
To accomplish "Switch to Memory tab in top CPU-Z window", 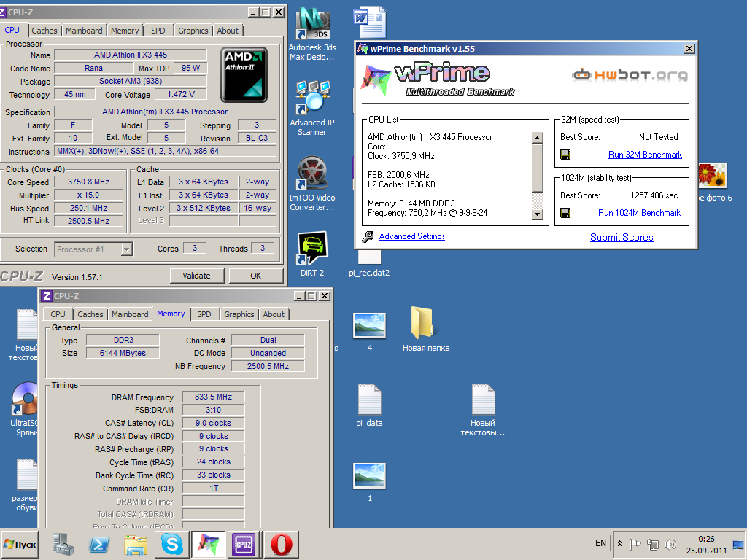I will point(125,31).
